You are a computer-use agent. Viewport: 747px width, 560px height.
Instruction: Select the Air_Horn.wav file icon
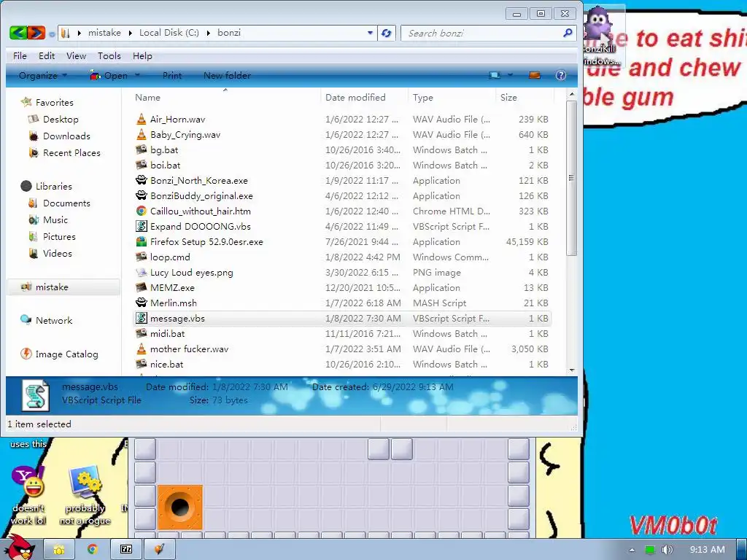click(x=141, y=119)
